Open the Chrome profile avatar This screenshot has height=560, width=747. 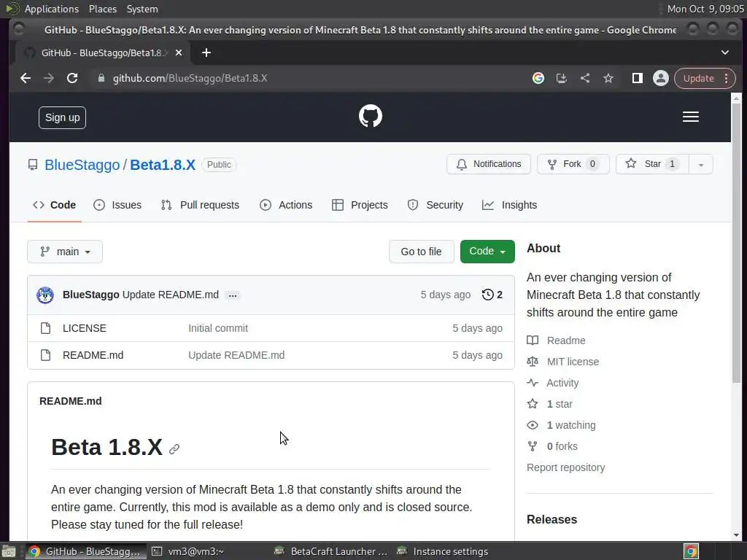pos(660,78)
